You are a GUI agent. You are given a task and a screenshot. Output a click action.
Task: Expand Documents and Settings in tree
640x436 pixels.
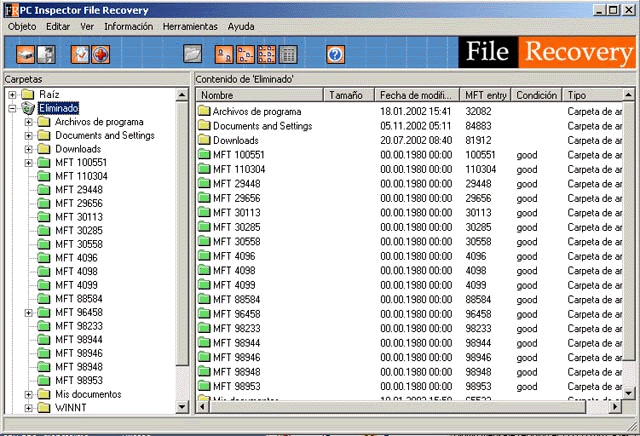(29, 135)
